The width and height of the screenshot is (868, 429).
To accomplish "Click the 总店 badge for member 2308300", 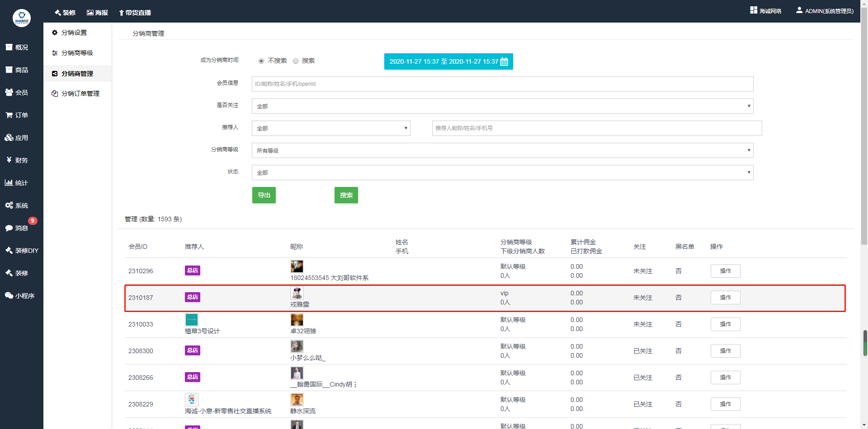I will click(x=193, y=350).
